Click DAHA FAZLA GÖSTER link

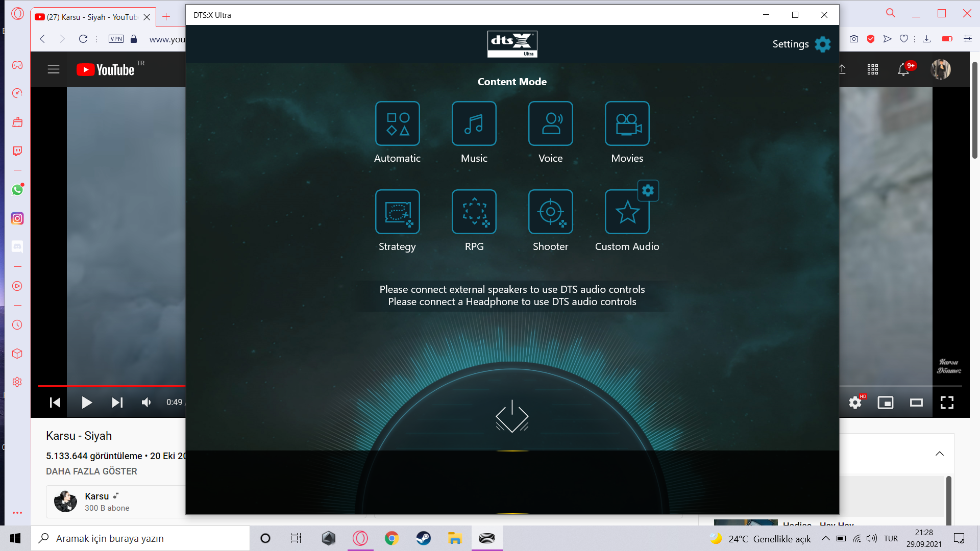pos(91,471)
